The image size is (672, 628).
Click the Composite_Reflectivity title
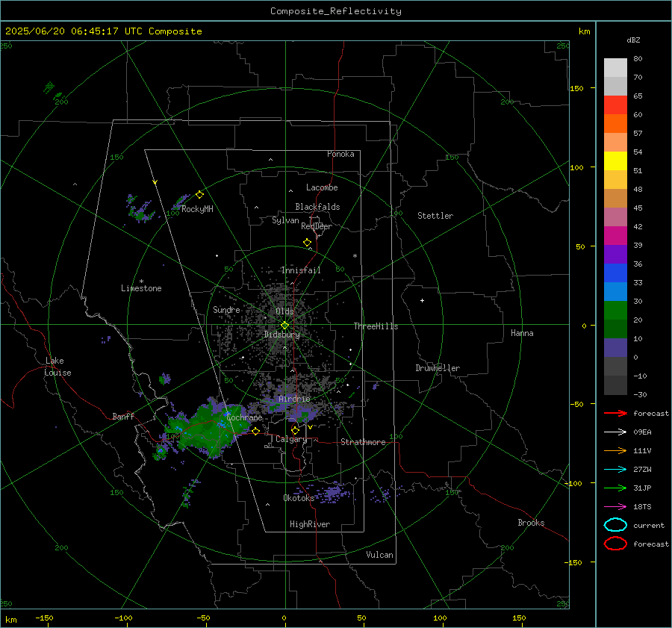tap(336, 11)
